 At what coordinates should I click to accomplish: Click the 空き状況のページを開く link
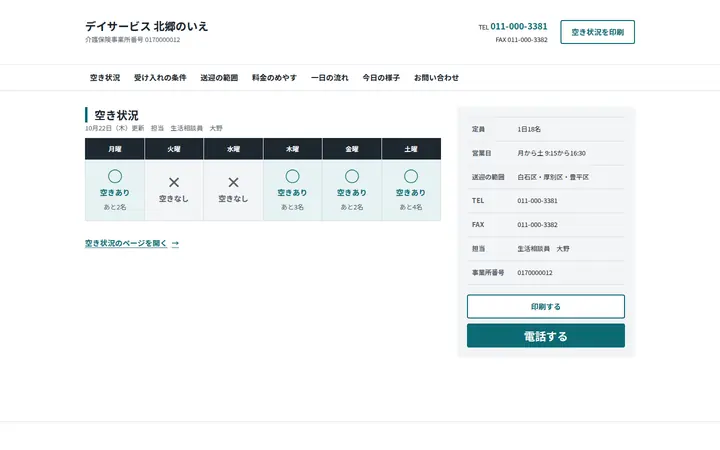point(132,243)
